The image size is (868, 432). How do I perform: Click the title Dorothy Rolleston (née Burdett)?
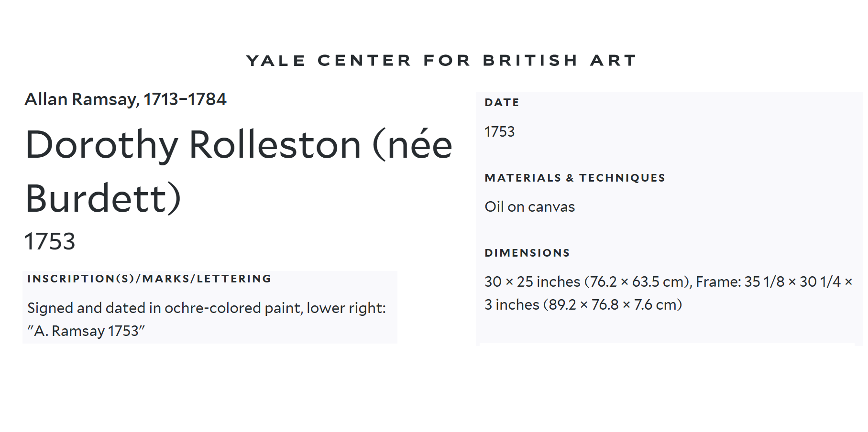(x=239, y=171)
